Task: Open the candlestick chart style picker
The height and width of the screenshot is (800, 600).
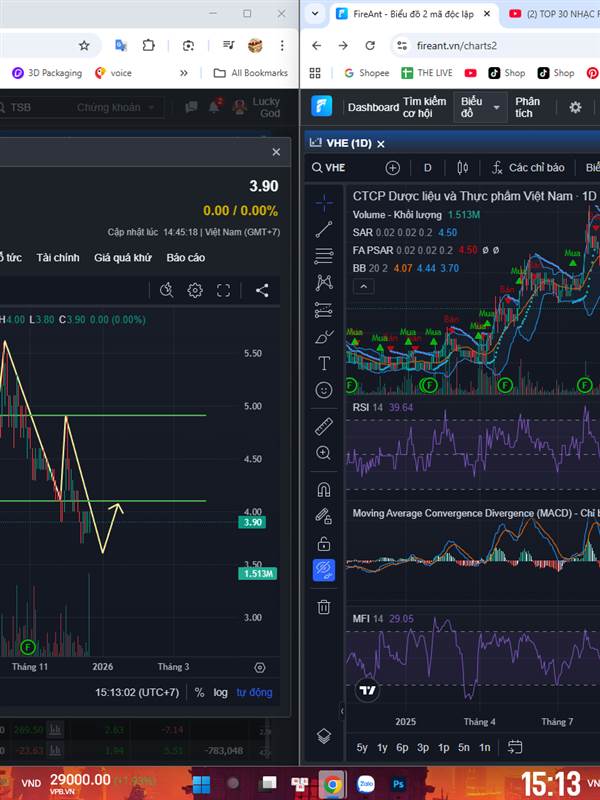Action: coord(462,168)
